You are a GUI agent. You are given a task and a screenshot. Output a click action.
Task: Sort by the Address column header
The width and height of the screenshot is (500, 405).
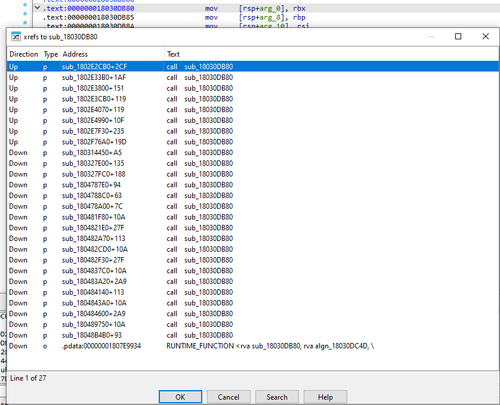[x=112, y=54]
